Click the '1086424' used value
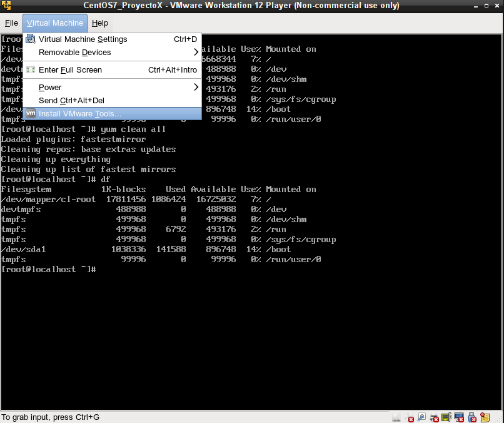The height and width of the screenshot is (423, 504). pos(169,199)
